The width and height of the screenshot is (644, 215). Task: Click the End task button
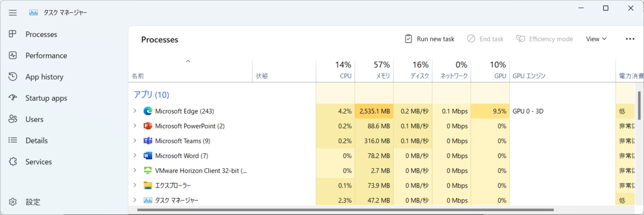[x=485, y=39]
